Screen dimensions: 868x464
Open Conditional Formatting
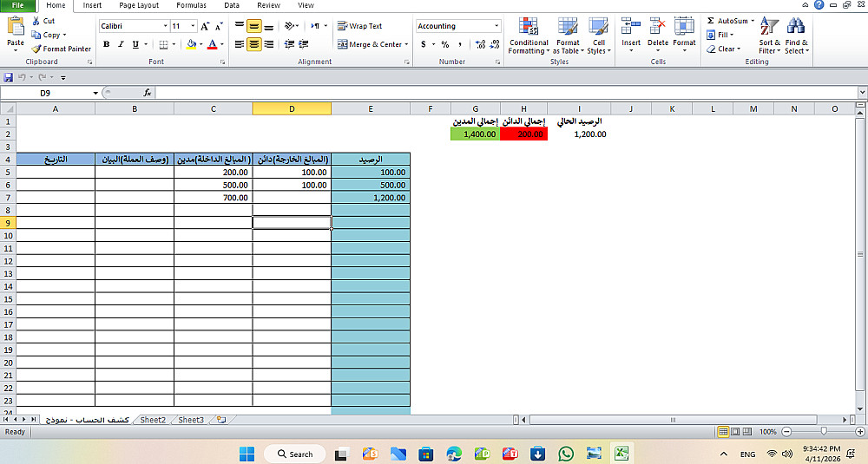529,36
